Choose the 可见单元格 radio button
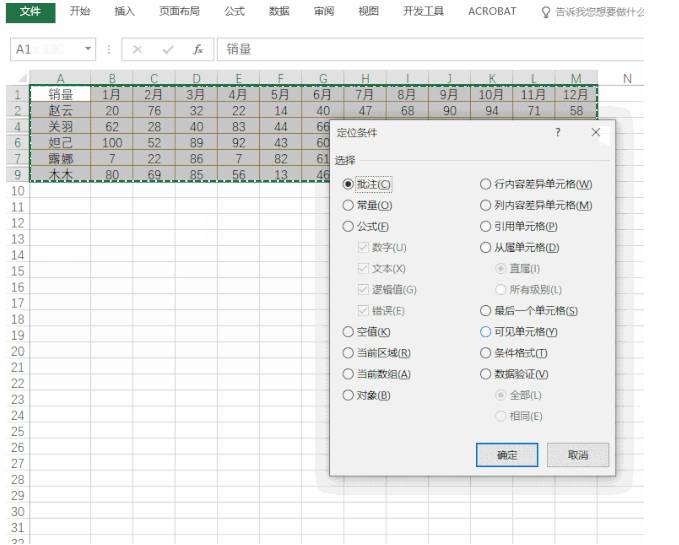The width and height of the screenshot is (679, 545). pyautogui.click(x=486, y=332)
